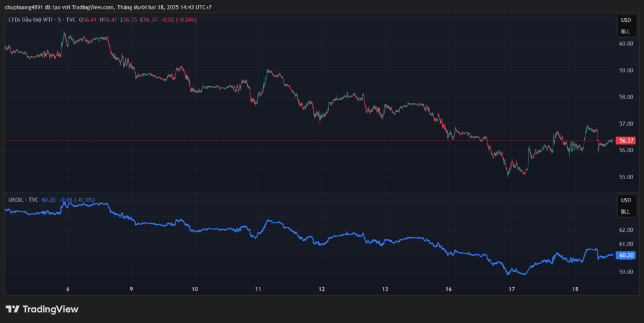The width and height of the screenshot is (644, 323).
Task: Open USD currency selector on WTI pane
Action: coord(625,20)
